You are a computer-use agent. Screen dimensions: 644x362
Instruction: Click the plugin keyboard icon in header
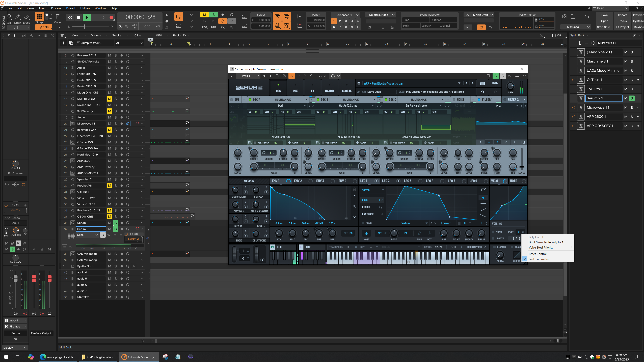click(517, 76)
